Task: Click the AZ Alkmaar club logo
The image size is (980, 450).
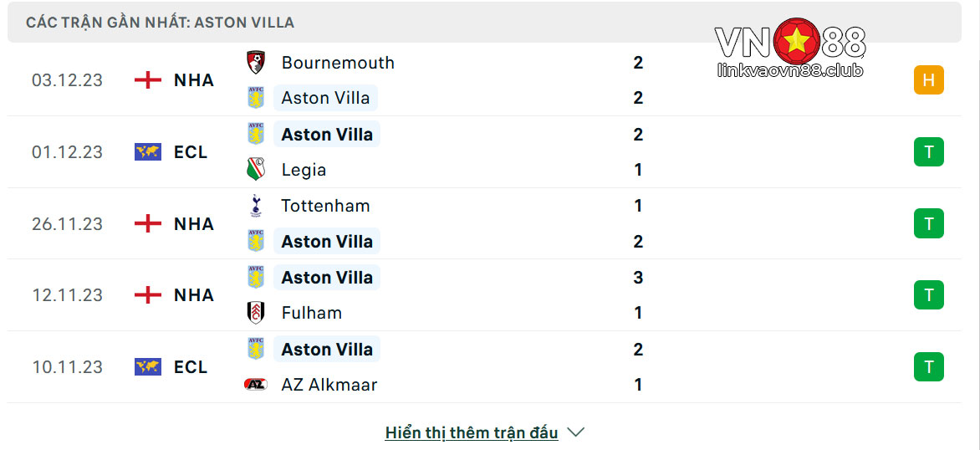Action: click(256, 385)
